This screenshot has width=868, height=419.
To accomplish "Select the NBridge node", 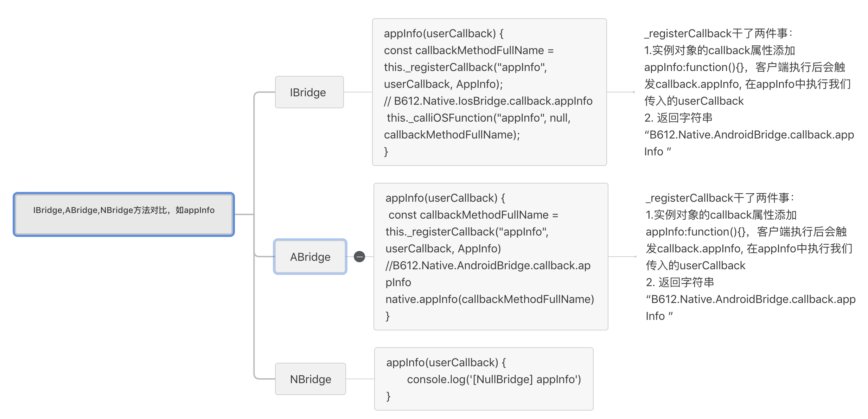I will (310, 379).
